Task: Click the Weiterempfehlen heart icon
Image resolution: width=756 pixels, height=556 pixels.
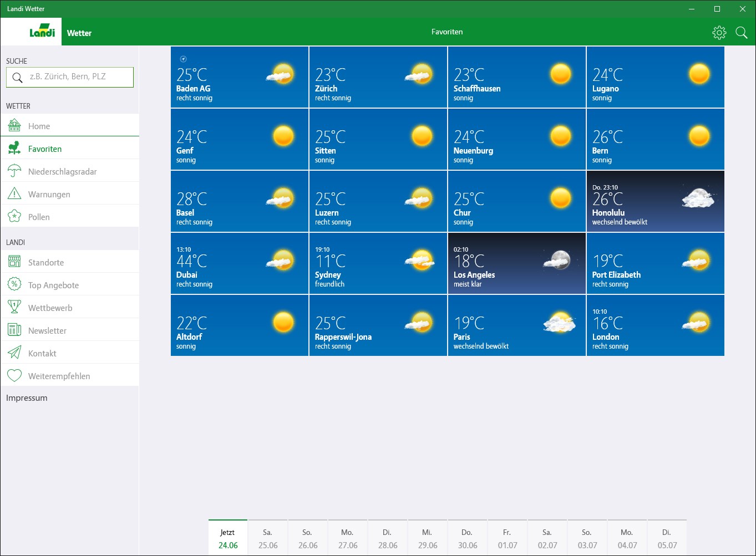Action: coord(14,376)
